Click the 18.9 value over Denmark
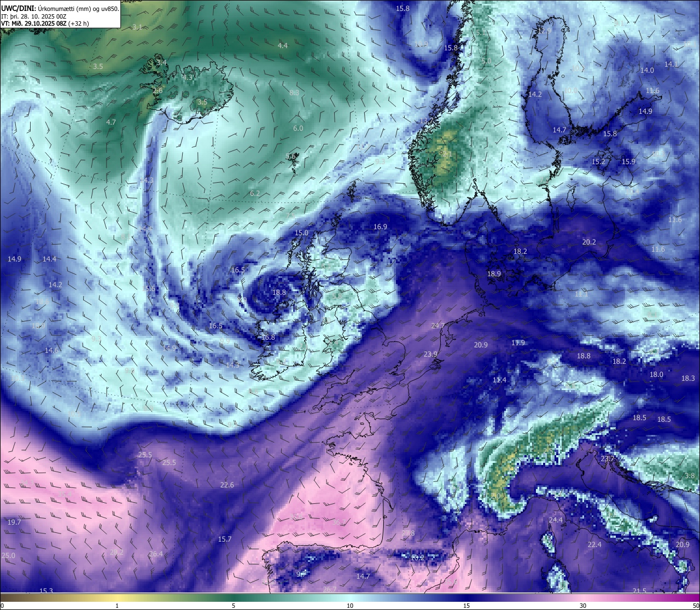Viewport: 700px width, 610px height. click(x=494, y=274)
